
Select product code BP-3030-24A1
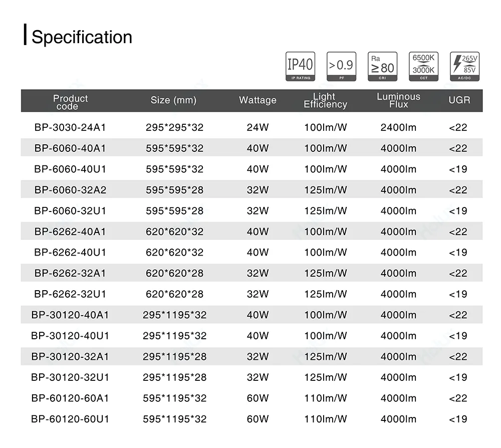70,127
